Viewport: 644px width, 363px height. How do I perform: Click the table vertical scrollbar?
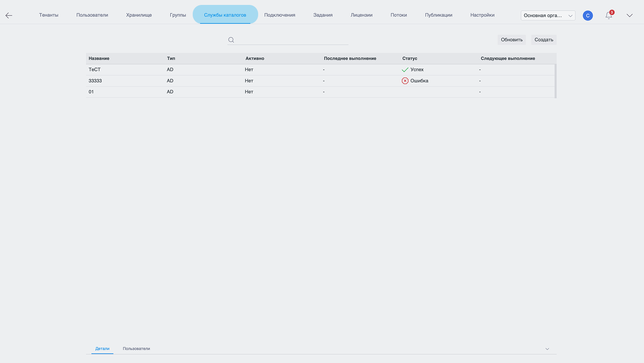click(556, 81)
